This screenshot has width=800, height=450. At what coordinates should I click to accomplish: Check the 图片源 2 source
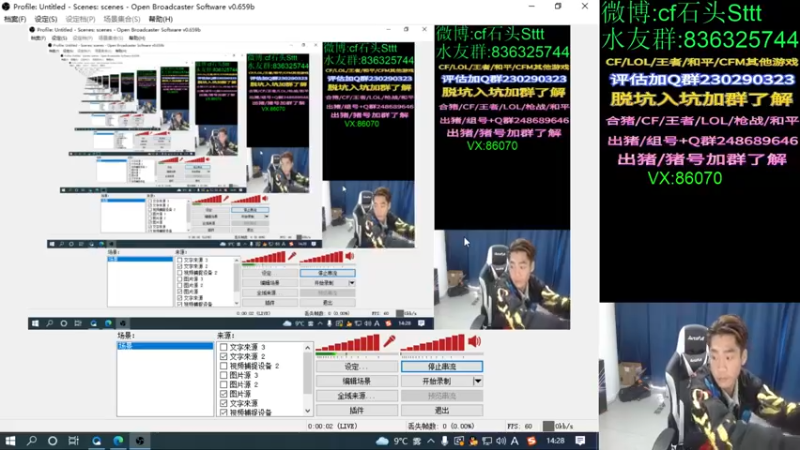pyautogui.click(x=223, y=384)
